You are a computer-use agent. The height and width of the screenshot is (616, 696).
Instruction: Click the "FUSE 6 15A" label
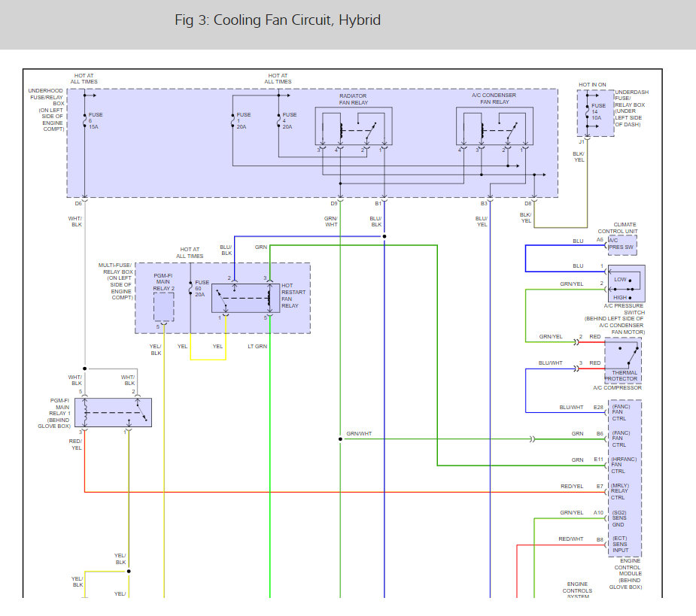pyautogui.click(x=95, y=120)
